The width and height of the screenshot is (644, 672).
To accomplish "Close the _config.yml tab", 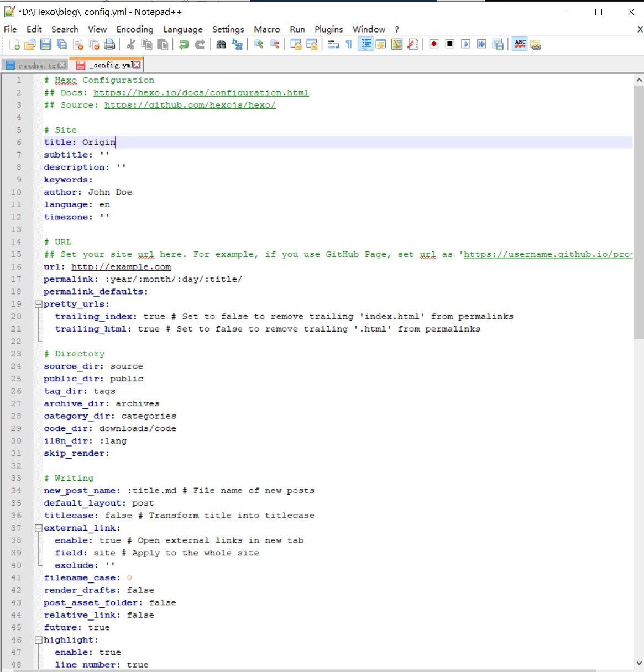I will click(x=137, y=65).
